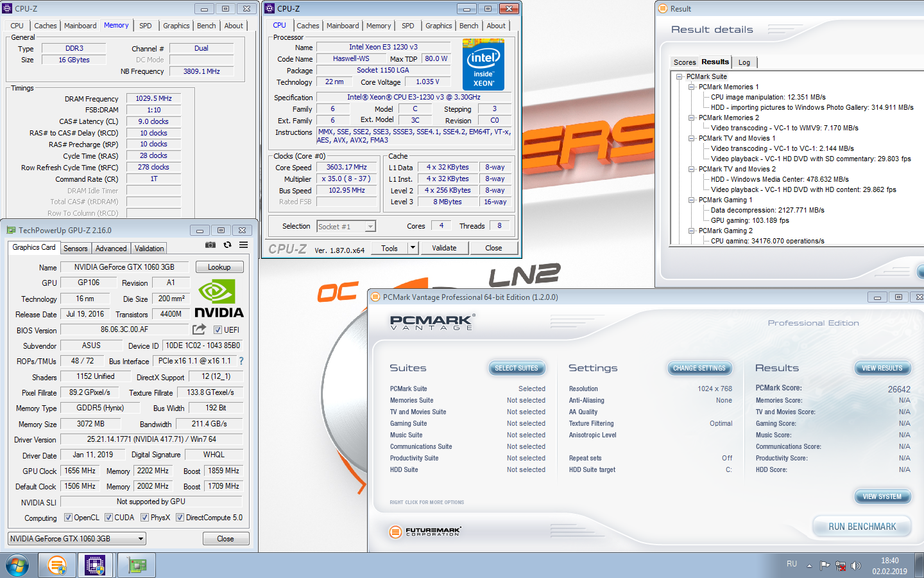The width and height of the screenshot is (924, 578).
Task: Click the BIOS export share icon in GPU-Z
Action: click(200, 329)
